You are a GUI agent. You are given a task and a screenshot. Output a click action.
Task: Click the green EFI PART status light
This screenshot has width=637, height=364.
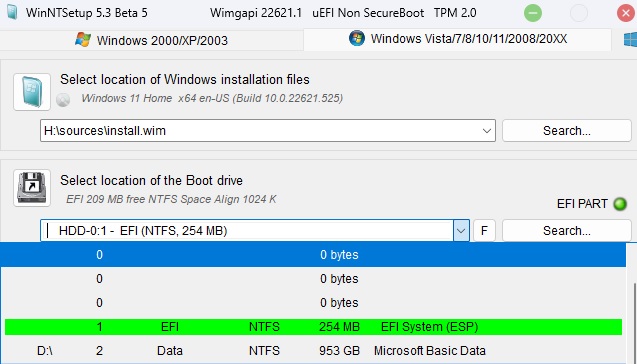coord(620,204)
